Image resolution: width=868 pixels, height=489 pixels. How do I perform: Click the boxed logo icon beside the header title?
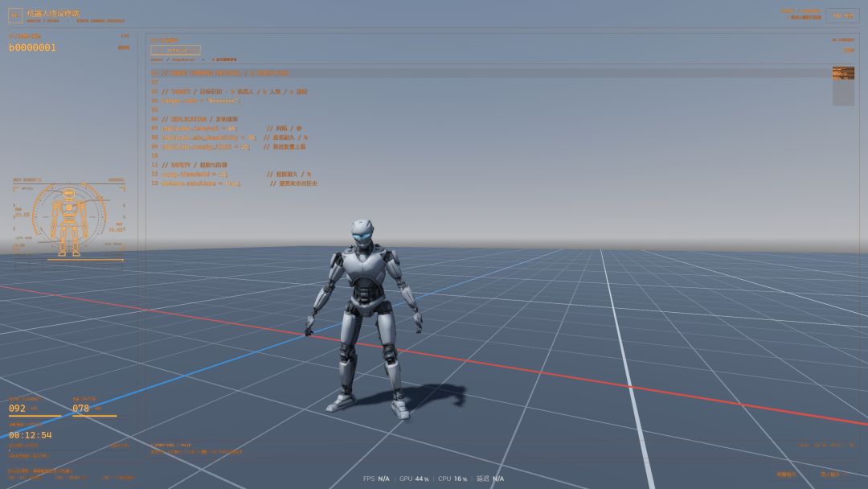(x=15, y=15)
